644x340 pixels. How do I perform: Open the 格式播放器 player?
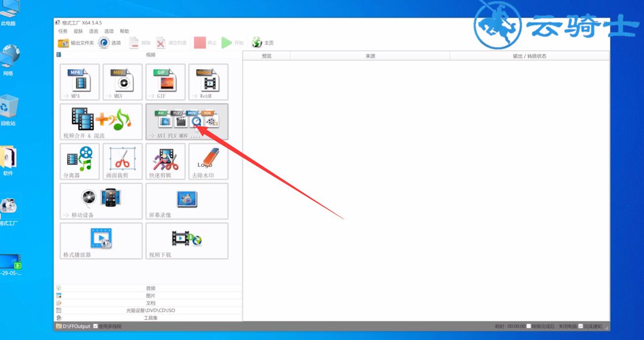[x=101, y=241]
